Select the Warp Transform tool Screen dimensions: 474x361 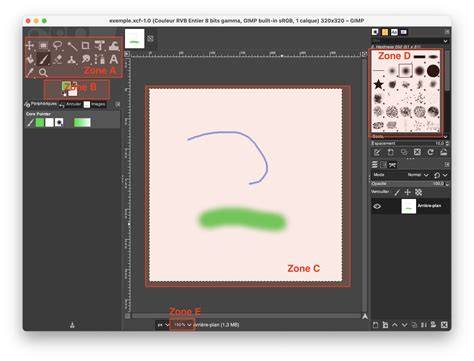[x=114, y=45]
